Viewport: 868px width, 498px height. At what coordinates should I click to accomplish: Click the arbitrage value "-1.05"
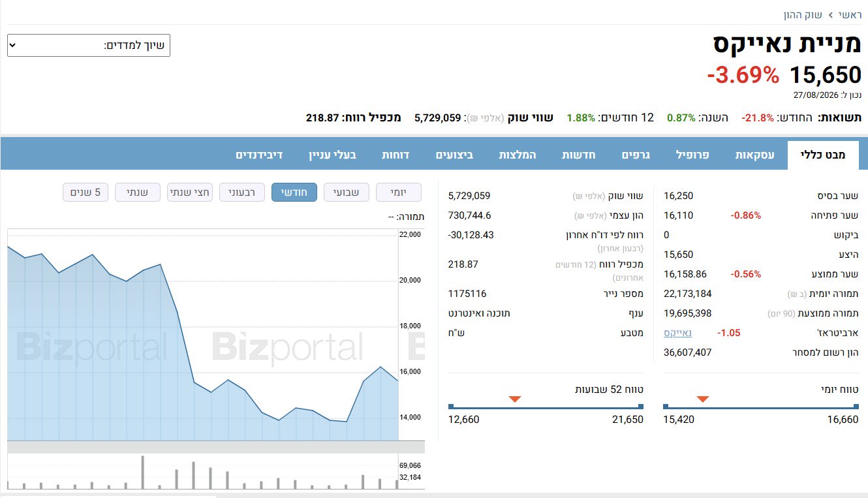pyautogui.click(x=729, y=333)
